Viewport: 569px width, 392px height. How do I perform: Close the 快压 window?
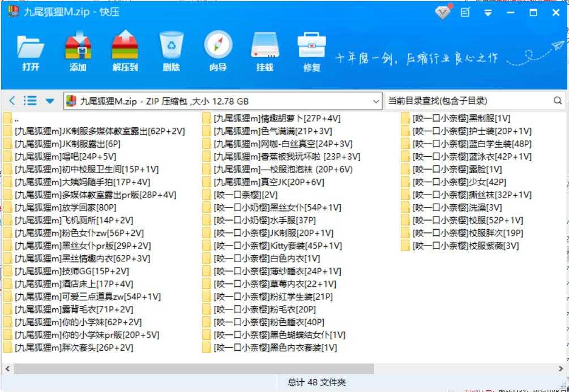tap(555, 12)
